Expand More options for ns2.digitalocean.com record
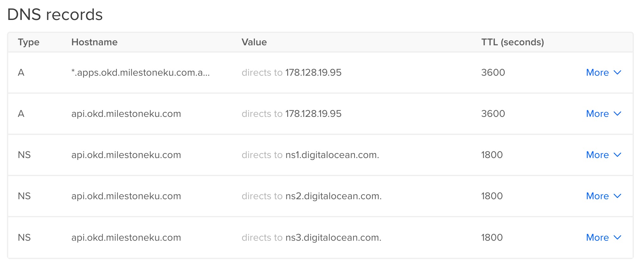The width and height of the screenshot is (644, 273). pos(604,196)
